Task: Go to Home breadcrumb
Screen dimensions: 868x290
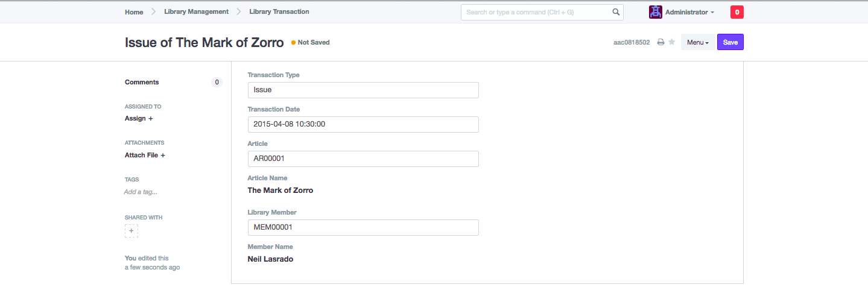Action: tap(134, 11)
